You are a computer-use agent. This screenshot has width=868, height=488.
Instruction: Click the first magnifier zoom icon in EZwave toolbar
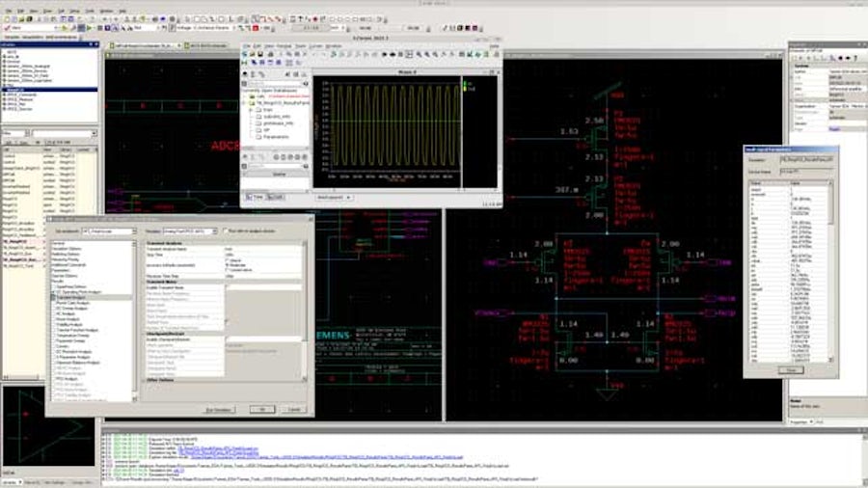click(x=419, y=54)
